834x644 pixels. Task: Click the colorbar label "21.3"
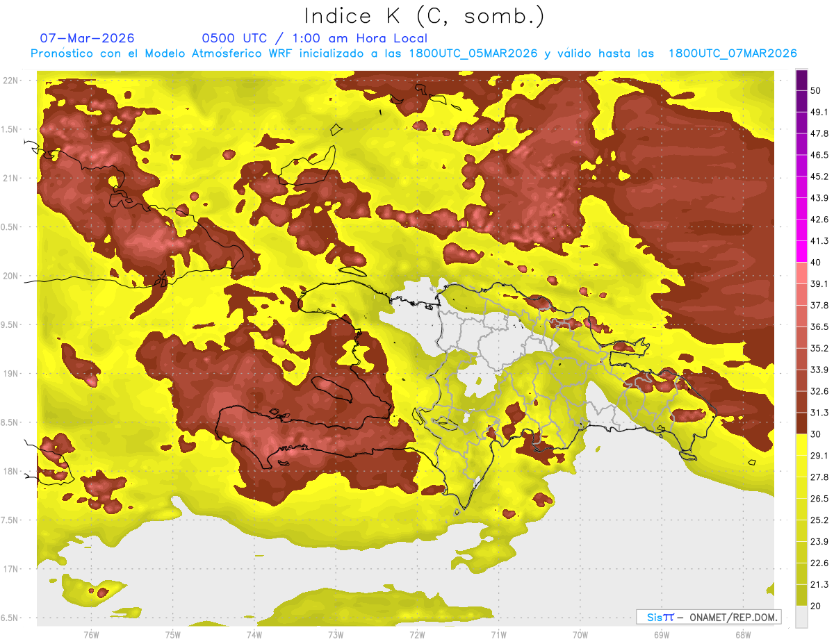[819, 584]
